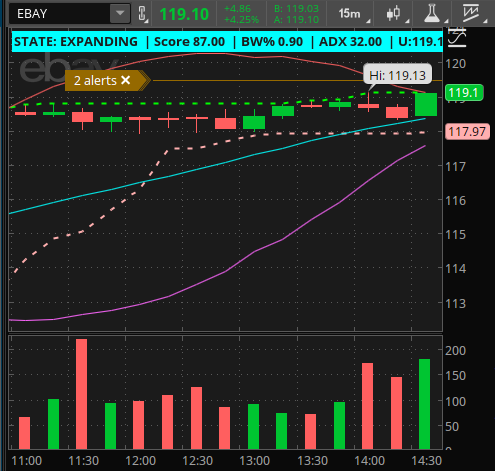Click the B: 119.03 bid quote

(296, 9)
